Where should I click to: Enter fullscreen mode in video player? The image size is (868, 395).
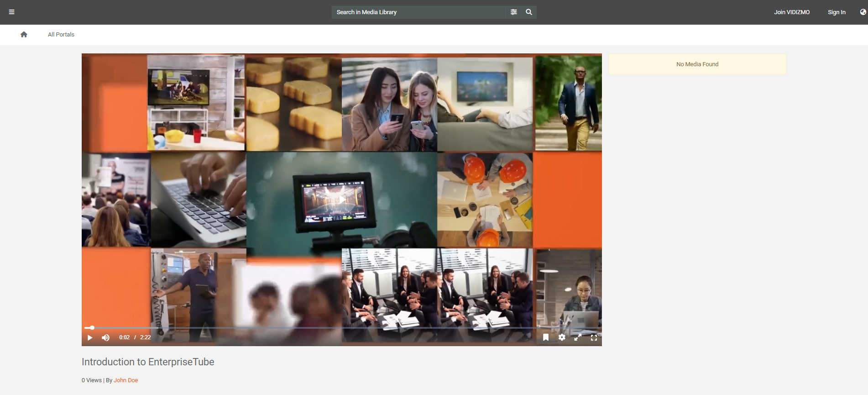click(x=594, y=337)
